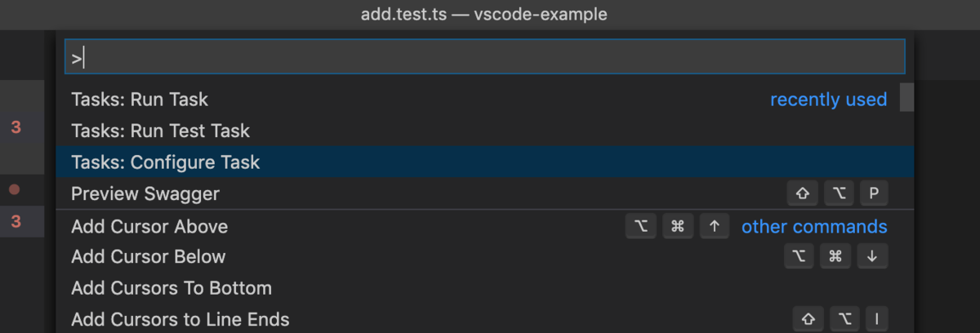Open the Tasks: Configure Task command
Image resolution: width=980 pixels, height=333 pixels.
[x=165, y=162]
